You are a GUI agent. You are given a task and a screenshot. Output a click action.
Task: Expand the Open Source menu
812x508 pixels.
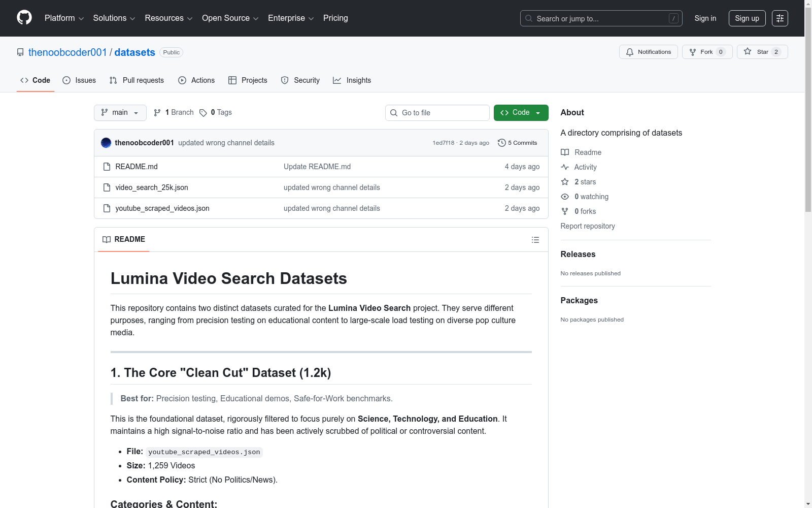(x=230, y=18)
